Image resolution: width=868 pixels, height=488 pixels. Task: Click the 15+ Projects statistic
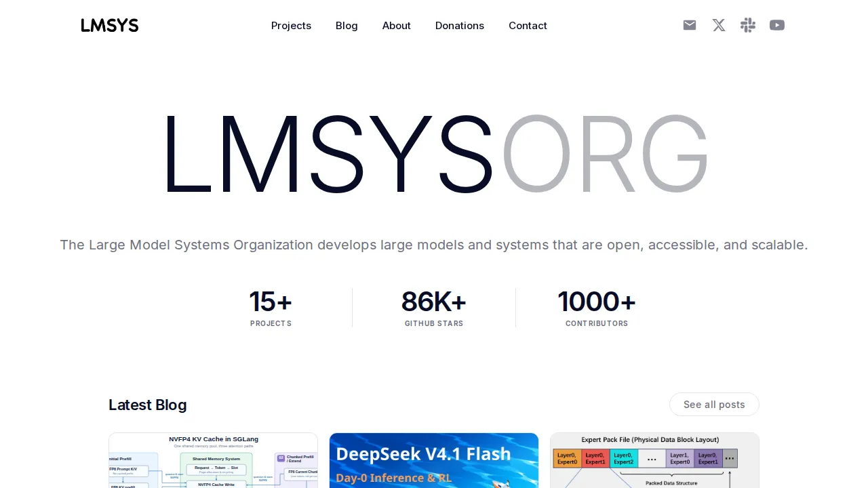pyautogui.click(x=271, y=308)
